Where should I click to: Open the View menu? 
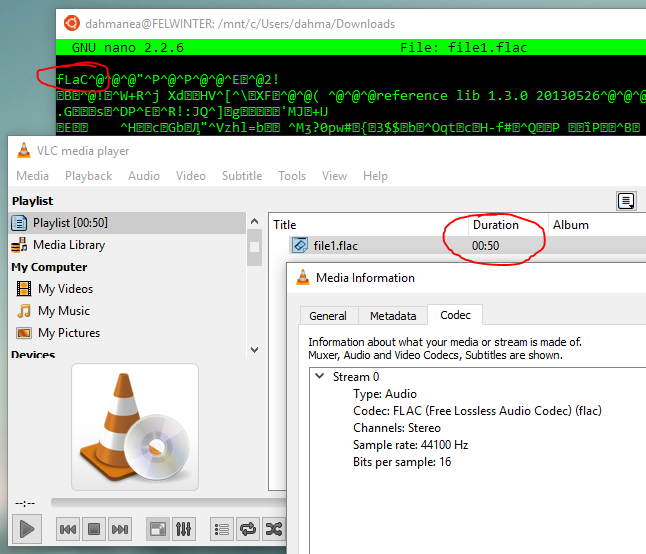pos(334,176)
